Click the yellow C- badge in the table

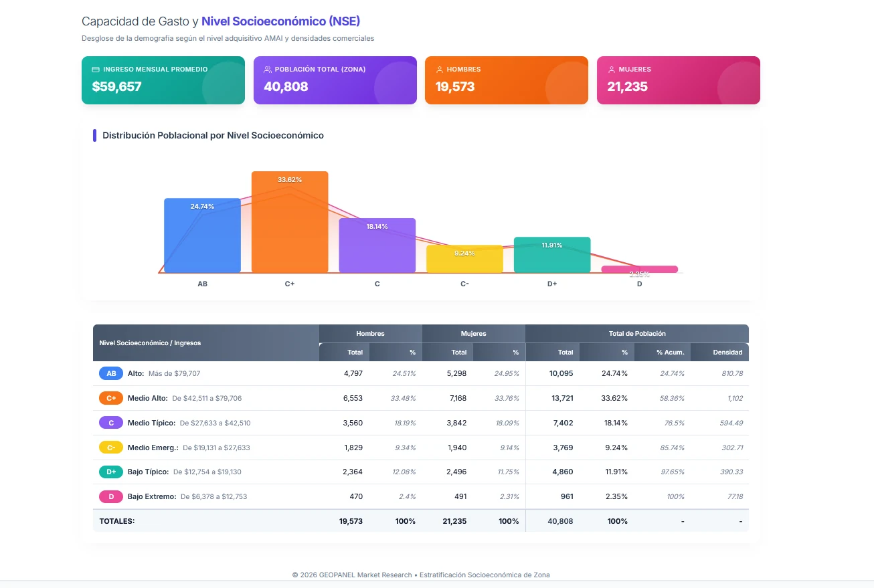111,448
